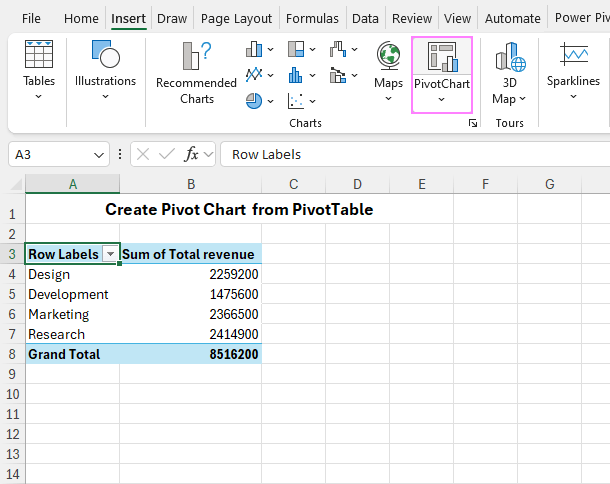Click the formula bar options dots
This screenshot has width=610, height=484.
pos(120,154)
